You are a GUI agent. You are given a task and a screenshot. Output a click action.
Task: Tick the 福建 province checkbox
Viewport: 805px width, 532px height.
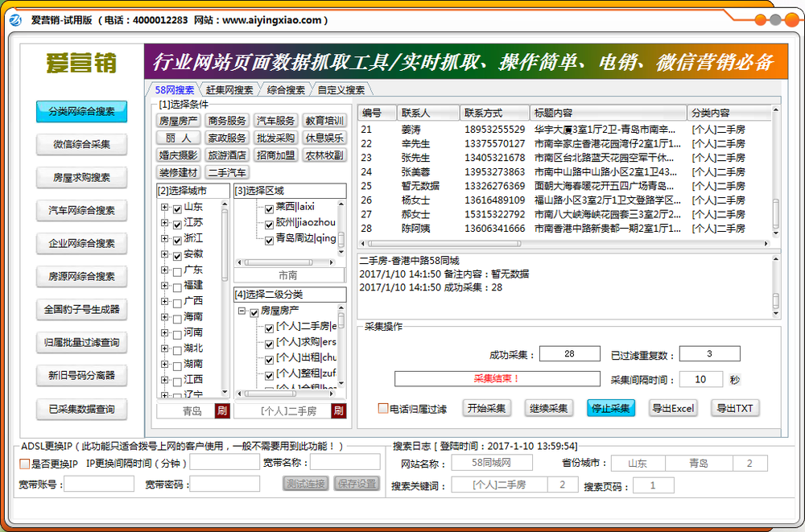click(x=177, y=287)
